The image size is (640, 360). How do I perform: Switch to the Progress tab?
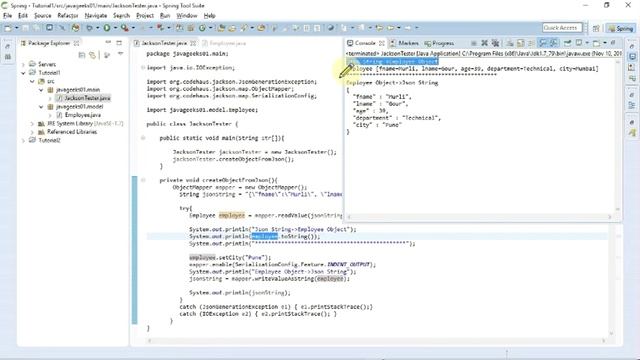pos(439,43)
